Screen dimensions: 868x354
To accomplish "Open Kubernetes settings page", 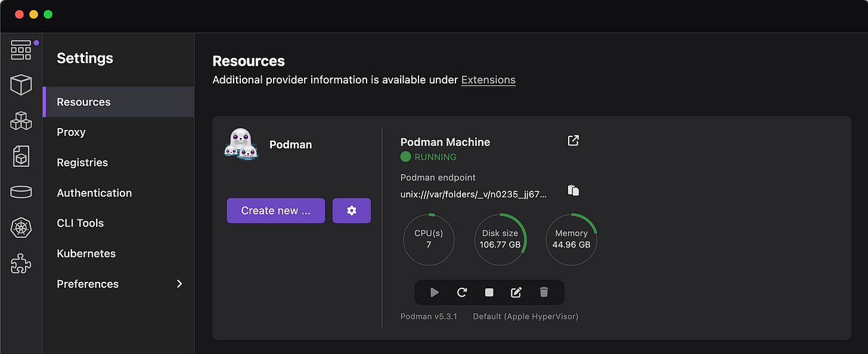I will point(119,253).
